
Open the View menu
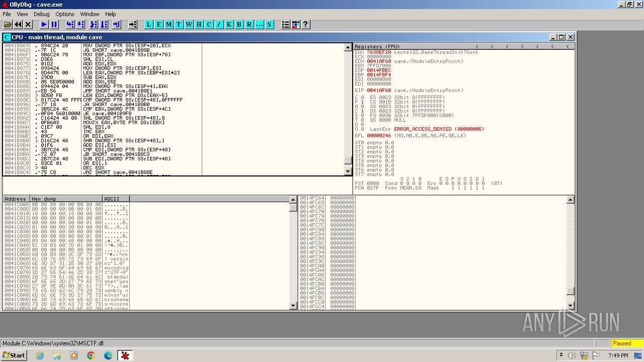tap(22, 14)
